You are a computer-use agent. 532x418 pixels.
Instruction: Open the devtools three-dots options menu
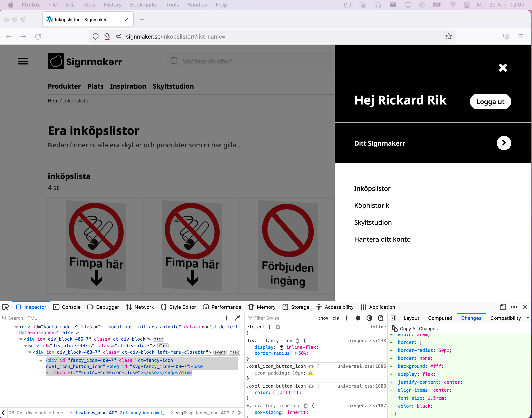514,307
